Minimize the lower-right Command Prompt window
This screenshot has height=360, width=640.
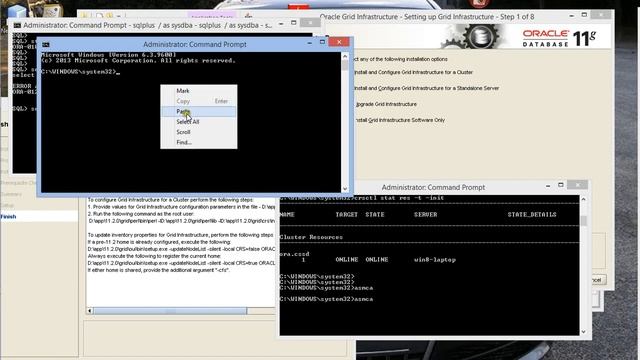coord(548,186)
